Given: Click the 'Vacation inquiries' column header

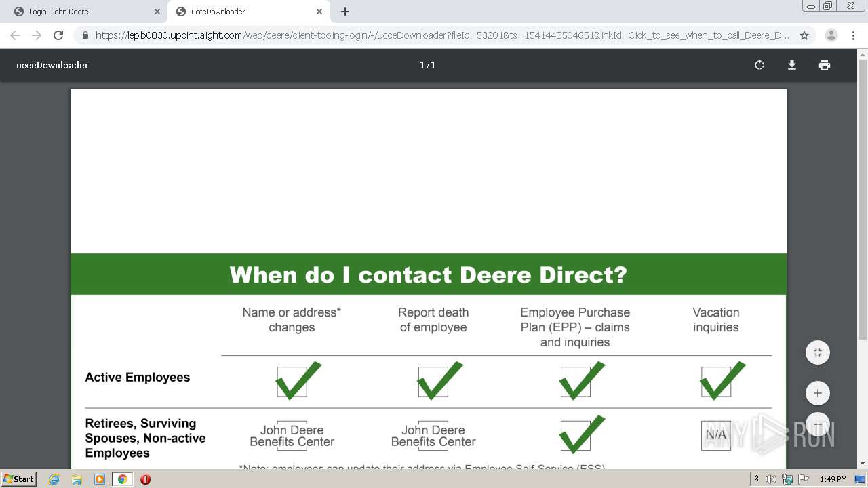Looking at the screenshot, I should pyautogui.click(x=716, y=320).
